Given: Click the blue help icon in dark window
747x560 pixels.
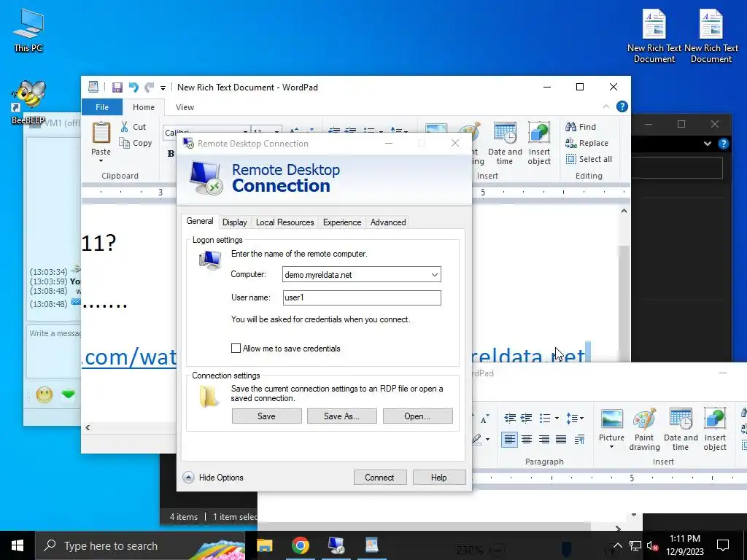Looking at the screenshot, I should pos(723,144).
